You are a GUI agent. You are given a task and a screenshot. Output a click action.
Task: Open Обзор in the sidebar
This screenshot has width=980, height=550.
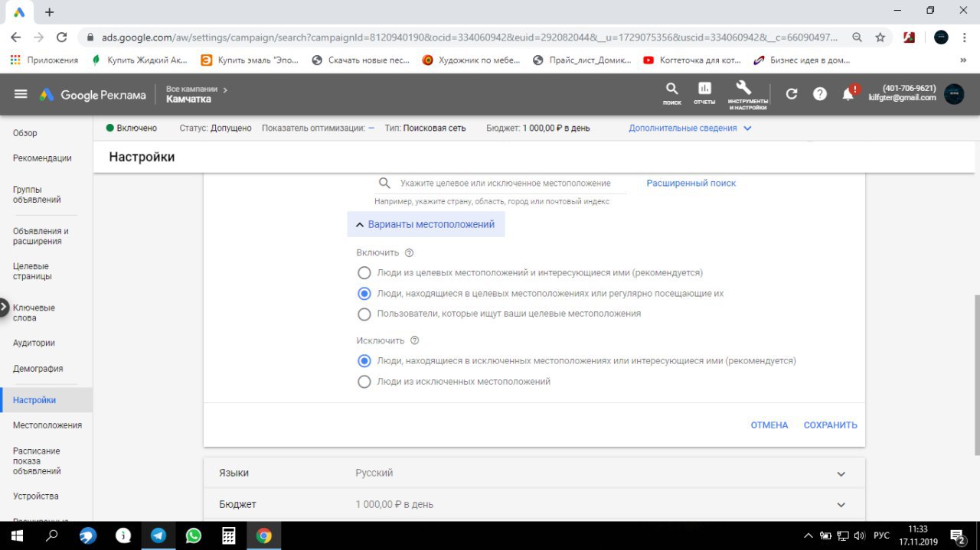point(25,132)
